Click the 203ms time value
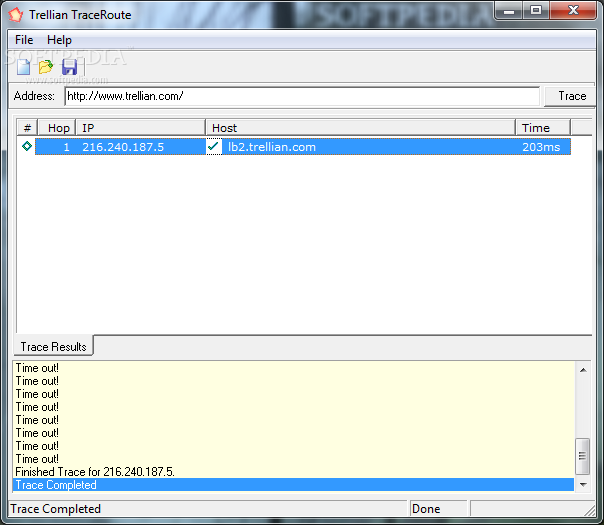The image size is (604, 525). tap(541, 147)
